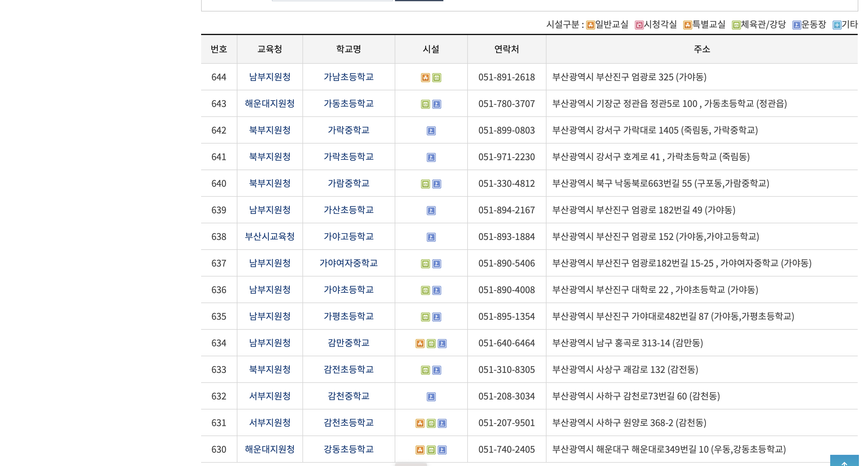The image size is (868, 466).
Task: Click 북부지원청 link in 가락초등학교 row
Action: coord(269,157)
